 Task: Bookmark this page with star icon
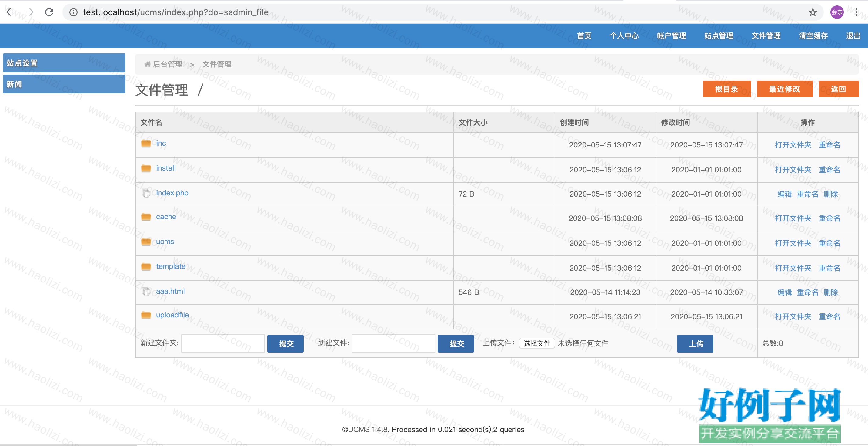point(813,12)
